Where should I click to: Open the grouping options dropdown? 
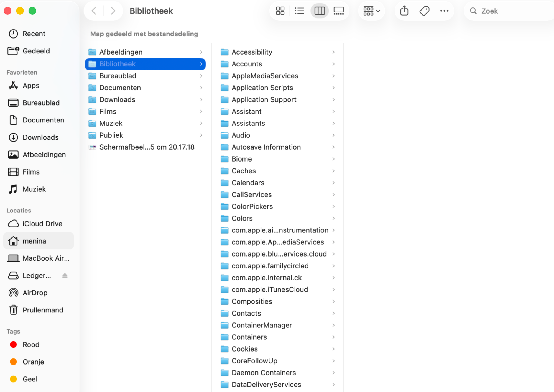pos(371,11)
